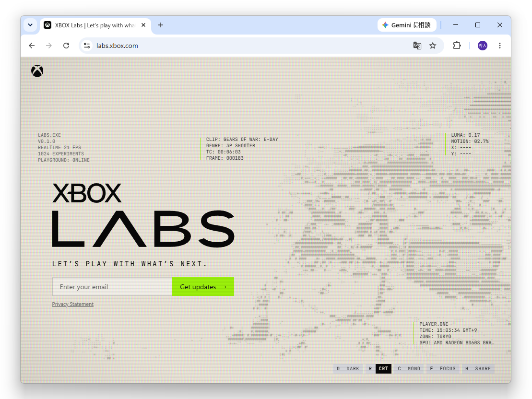Viewport: 532px width, 399px height.
Task: Click the 'LUMA: 0.17' readout
Action: click(x=465, y=135)
